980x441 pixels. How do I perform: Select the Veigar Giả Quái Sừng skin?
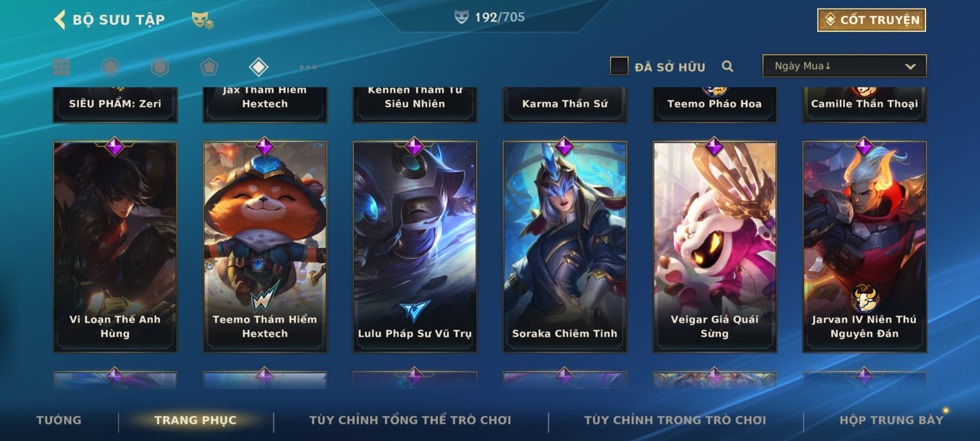(715, 247)
